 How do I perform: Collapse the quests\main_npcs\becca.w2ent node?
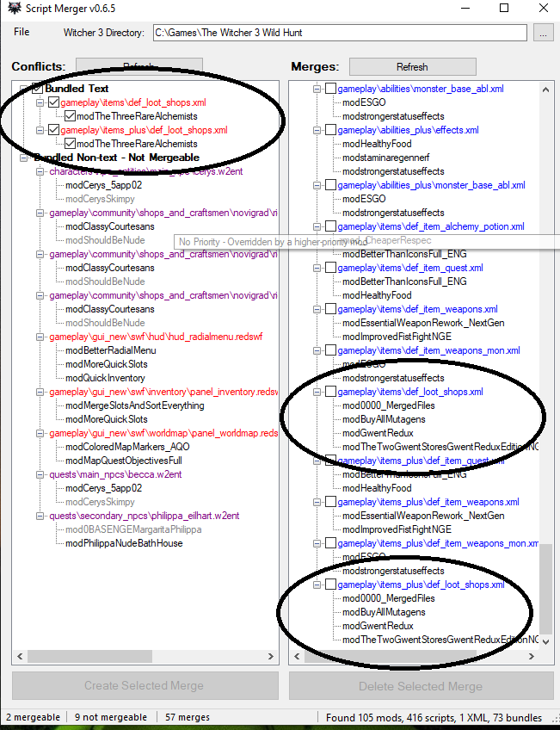pyautogui.click(x=40, y=474)
